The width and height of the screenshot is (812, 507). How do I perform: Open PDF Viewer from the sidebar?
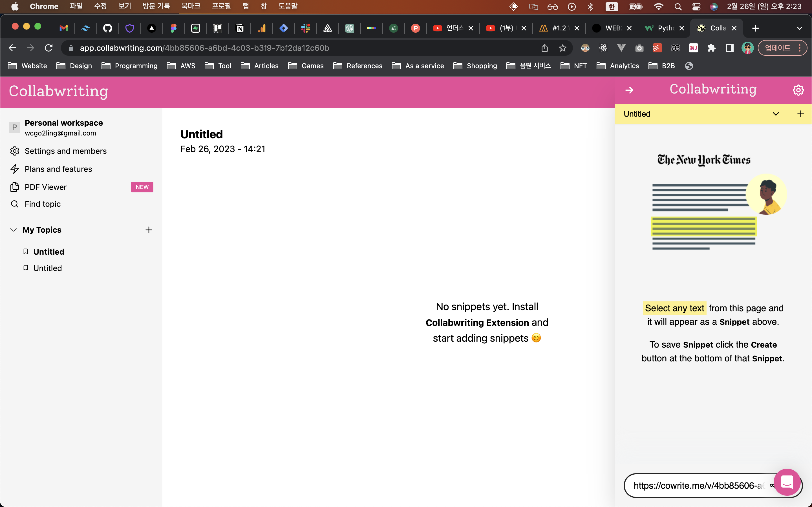coord(46,187)
